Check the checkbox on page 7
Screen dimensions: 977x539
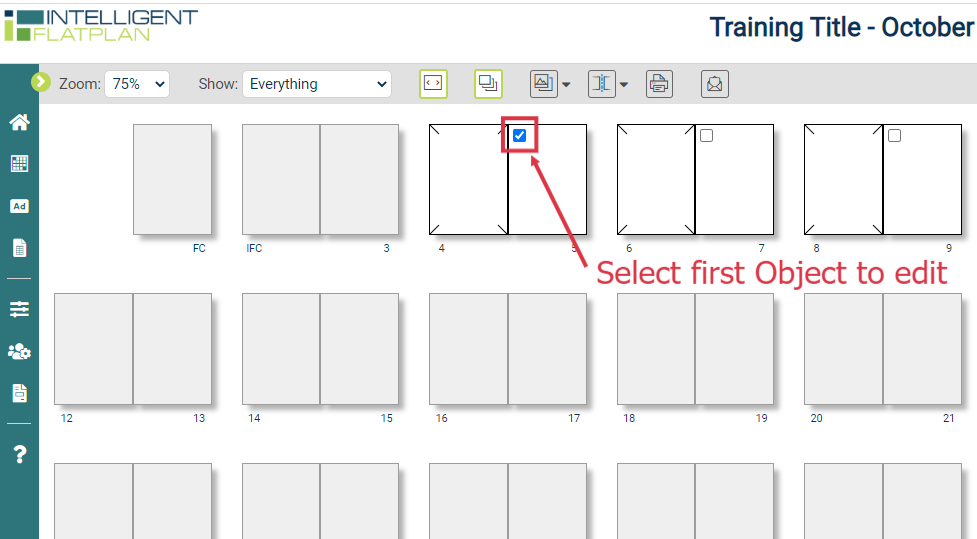pos(706,135)
